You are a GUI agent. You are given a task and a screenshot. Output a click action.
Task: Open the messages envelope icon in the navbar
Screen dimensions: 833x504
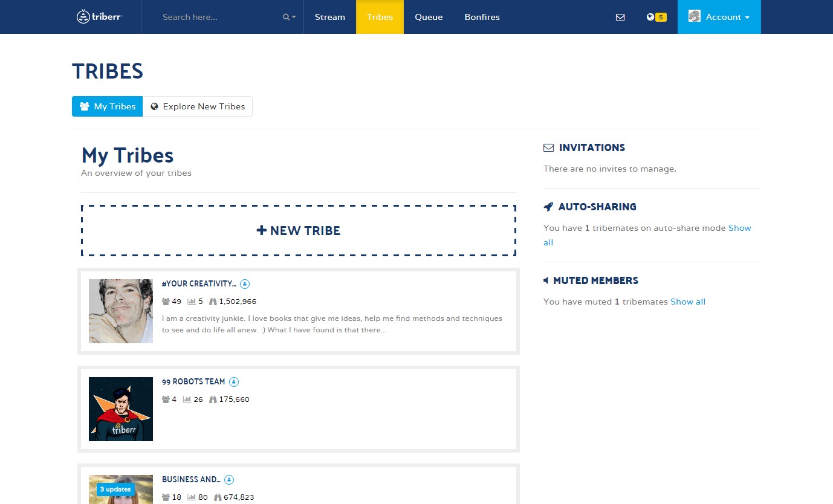click(x=620, y=17)
